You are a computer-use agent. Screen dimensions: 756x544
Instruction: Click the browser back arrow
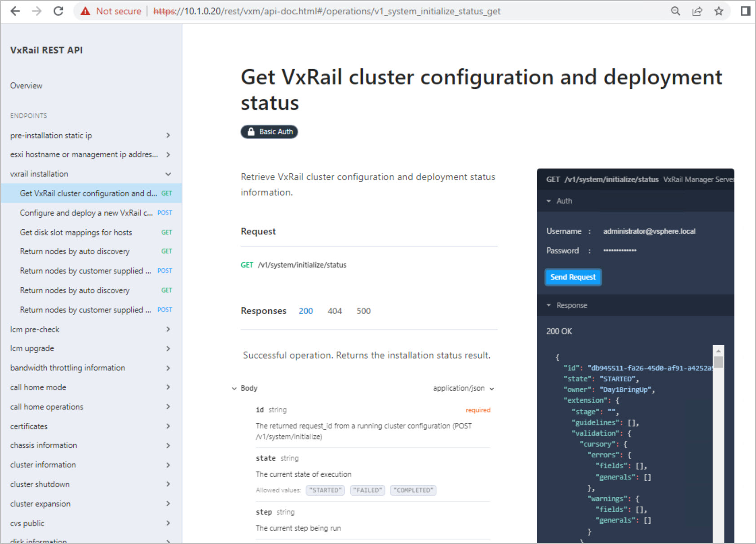coord(15,11)
